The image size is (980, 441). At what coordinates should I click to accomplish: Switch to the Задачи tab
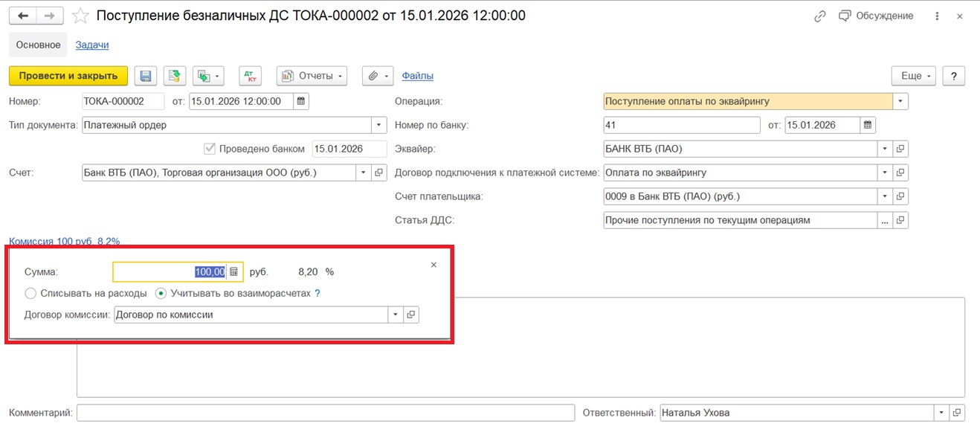tap(92, 45)
